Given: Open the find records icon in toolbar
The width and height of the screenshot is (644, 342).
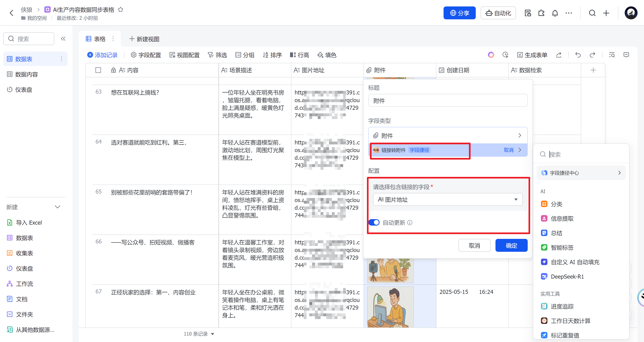Looking at the screenshot, I should click(x=612, y=55).
